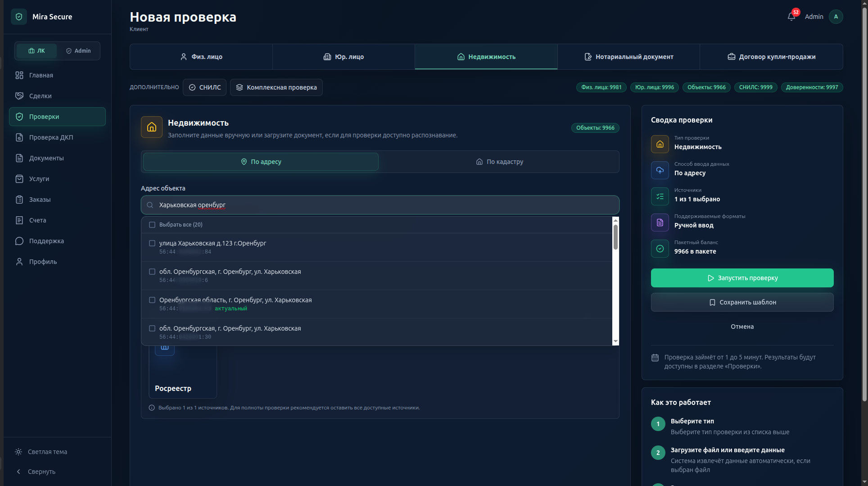
Task: Open the Нотариальный документ tab
Action: 628,57
